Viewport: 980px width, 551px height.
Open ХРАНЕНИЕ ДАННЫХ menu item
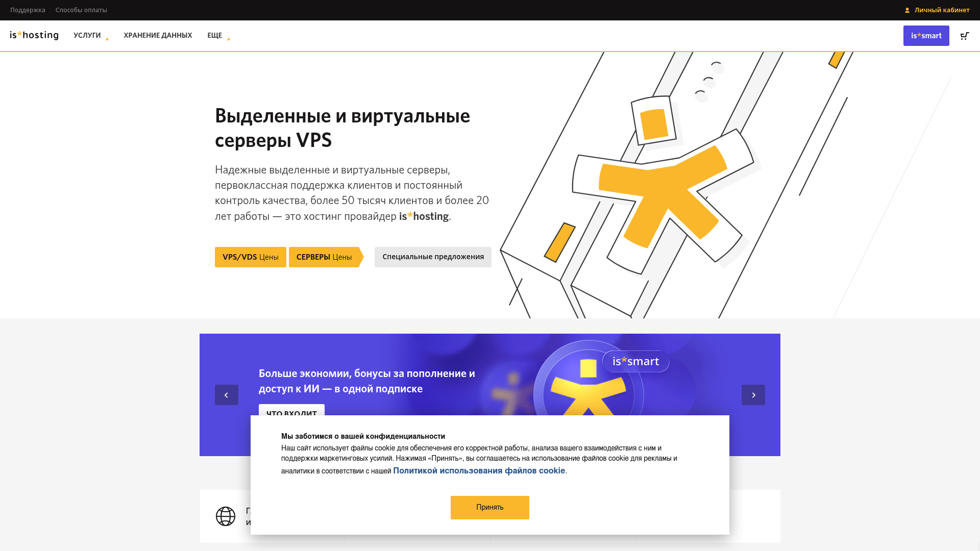coord(158,36)
